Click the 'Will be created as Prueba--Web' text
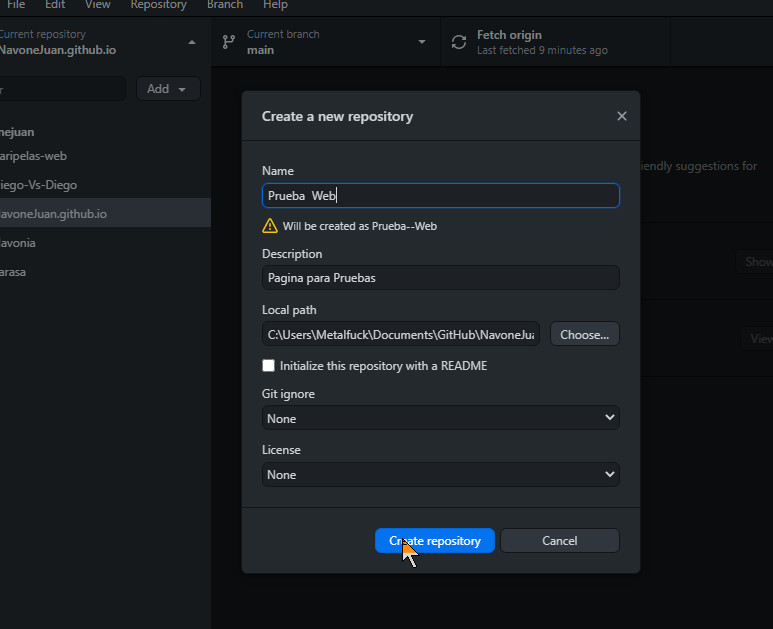 359,226
